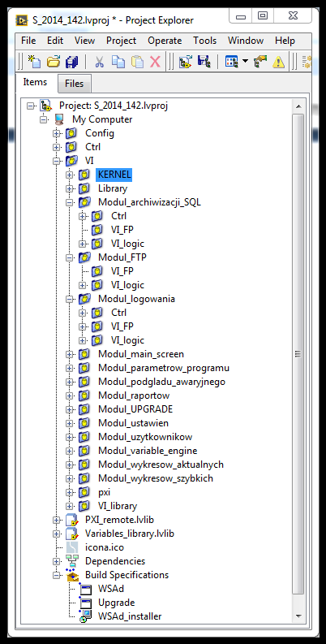Click the Cut scissors icon

click(x=99, y=62)
